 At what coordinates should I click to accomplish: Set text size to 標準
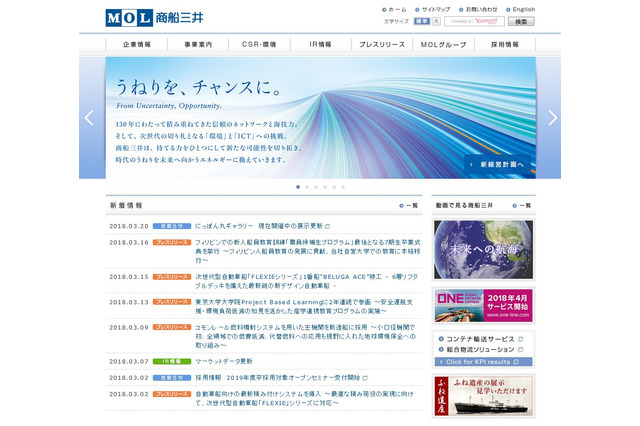click(x=422, y=21)
